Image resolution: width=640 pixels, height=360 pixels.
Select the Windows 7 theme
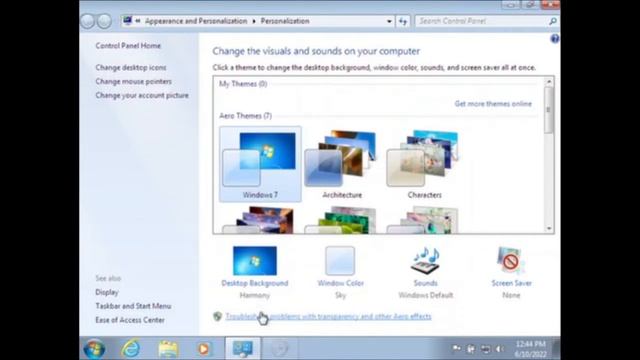pos(260,164)
